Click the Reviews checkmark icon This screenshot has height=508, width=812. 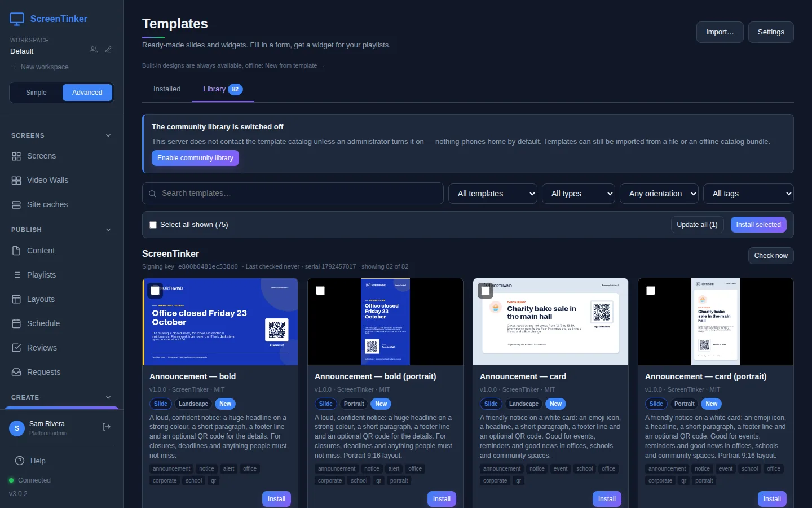tap(16, 348)
